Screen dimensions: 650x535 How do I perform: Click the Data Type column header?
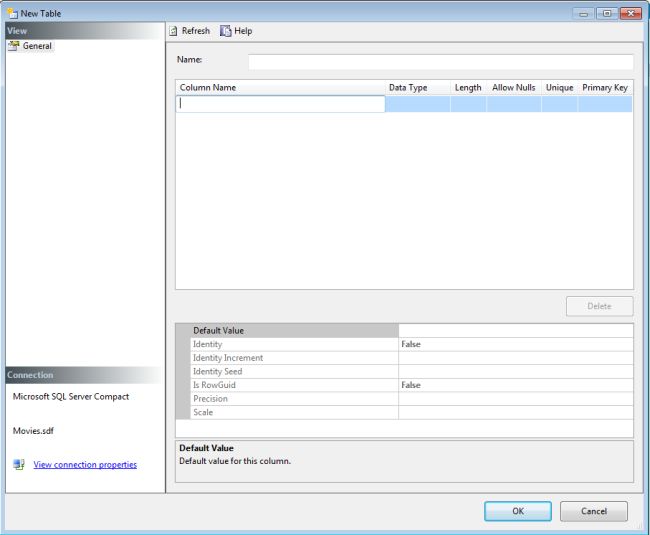(417, 88)
